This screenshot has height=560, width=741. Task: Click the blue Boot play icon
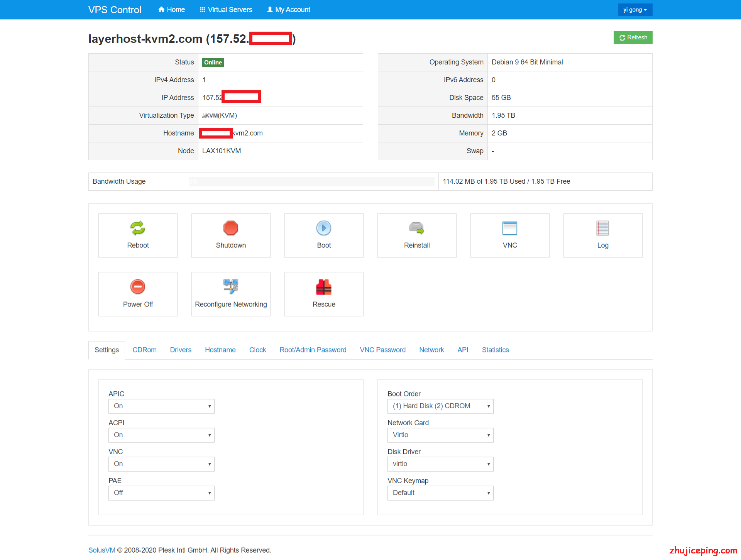coord(324,228)
